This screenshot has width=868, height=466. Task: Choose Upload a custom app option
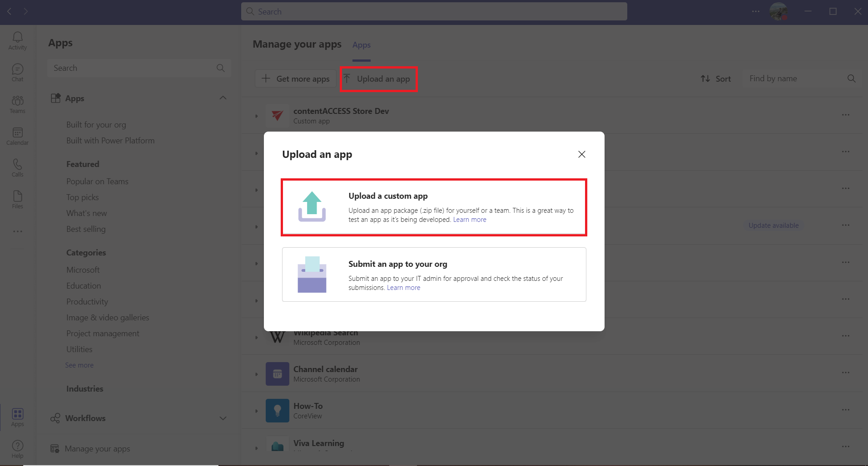434,207
